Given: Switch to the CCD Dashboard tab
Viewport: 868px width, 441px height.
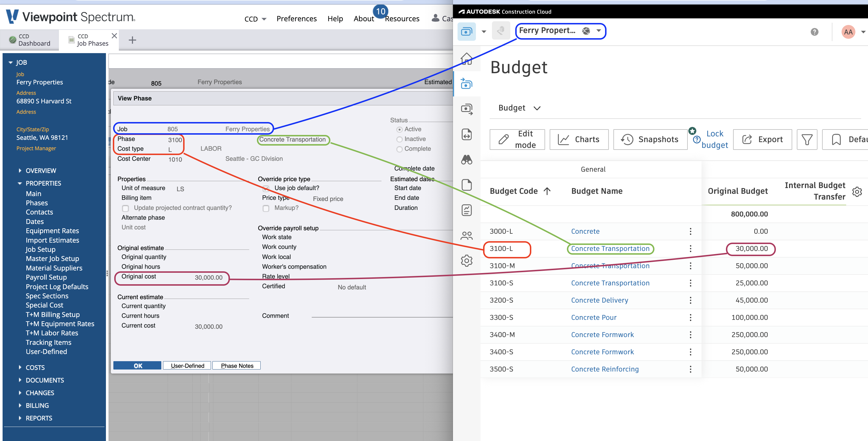Looking at the screenshot, I should [x=30, y=40].
